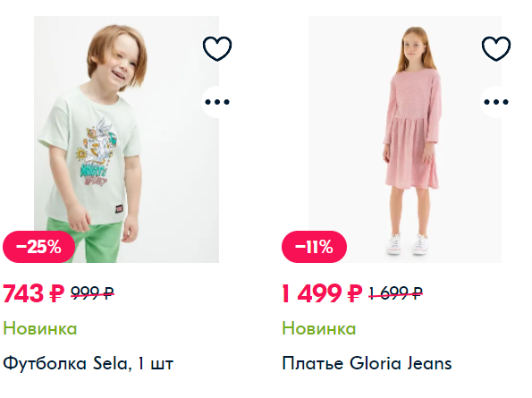Open more options for Gloria Jeans dress
This screenshot has width=532, height=398.
point(496,102)
